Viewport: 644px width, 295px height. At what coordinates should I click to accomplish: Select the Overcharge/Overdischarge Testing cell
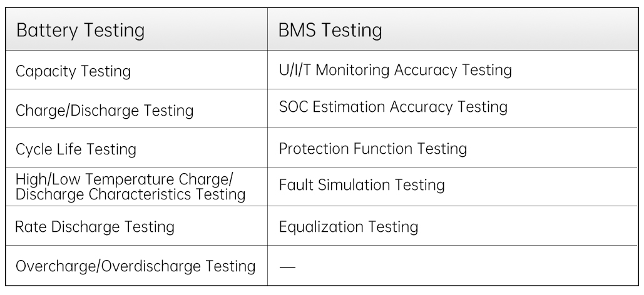(136, 266)
